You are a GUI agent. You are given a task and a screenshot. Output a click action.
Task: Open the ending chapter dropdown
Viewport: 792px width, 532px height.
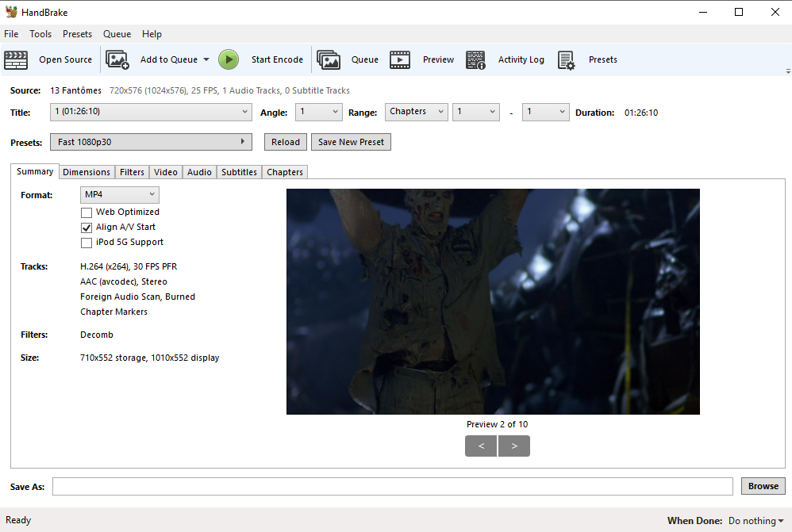pos(545,112)
